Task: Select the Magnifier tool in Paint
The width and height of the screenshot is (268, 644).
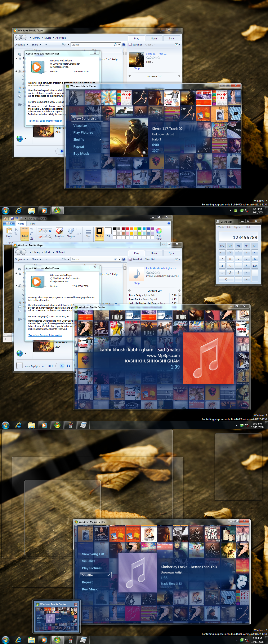Action: pyautogui.click(x=50, y=237)
